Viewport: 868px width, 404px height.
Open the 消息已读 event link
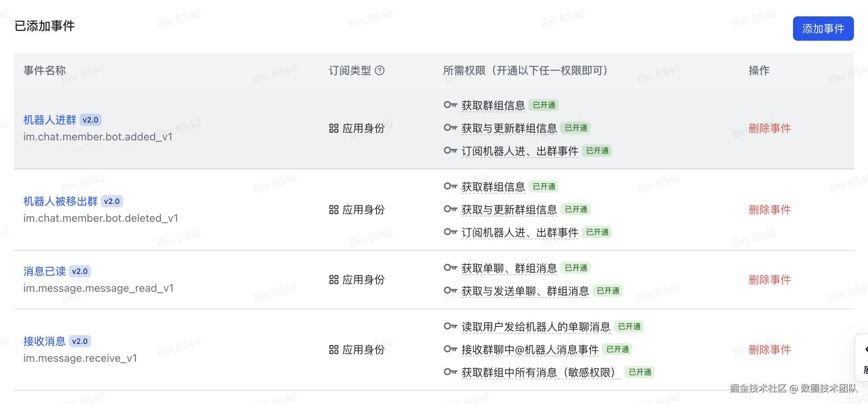(x=45, y=271)
